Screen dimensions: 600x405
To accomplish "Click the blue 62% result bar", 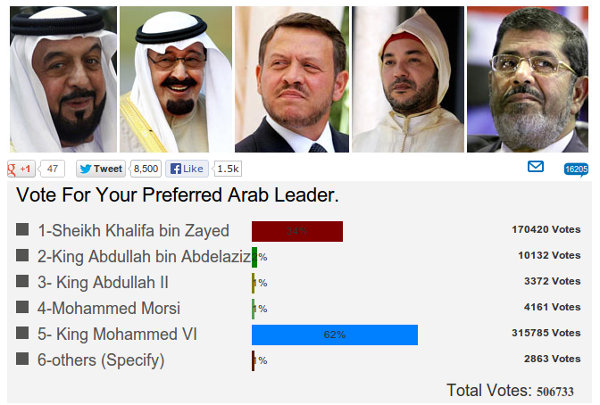I will [335, 335].
